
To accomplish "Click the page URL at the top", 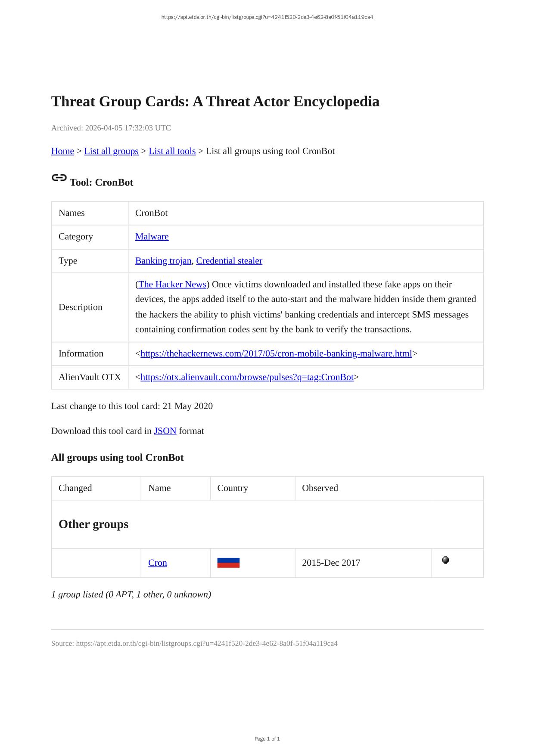I will pyautogui.click(x=267, y=17).
